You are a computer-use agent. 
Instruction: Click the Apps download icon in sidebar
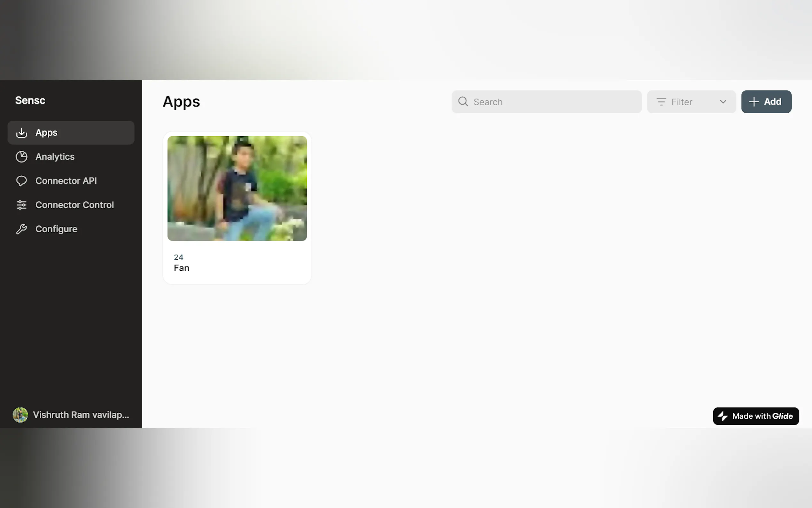(x=21, y=133)
